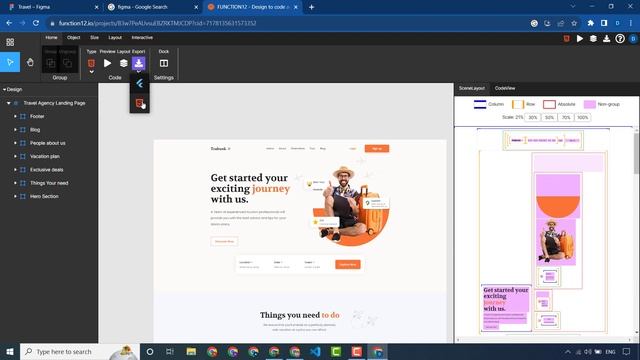Screen dimensions: 640x360
Task: Set scene scale to 50%
Action: point(549,118)
